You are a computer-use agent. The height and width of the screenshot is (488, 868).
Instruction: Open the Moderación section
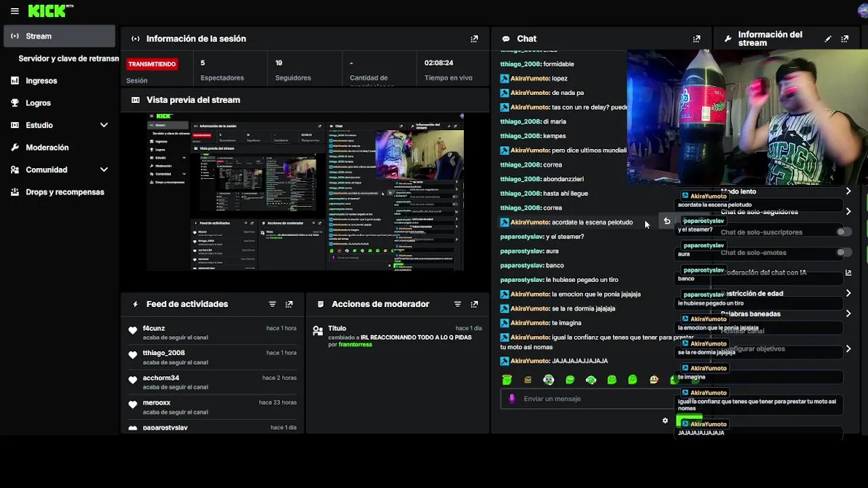[47, 148]
